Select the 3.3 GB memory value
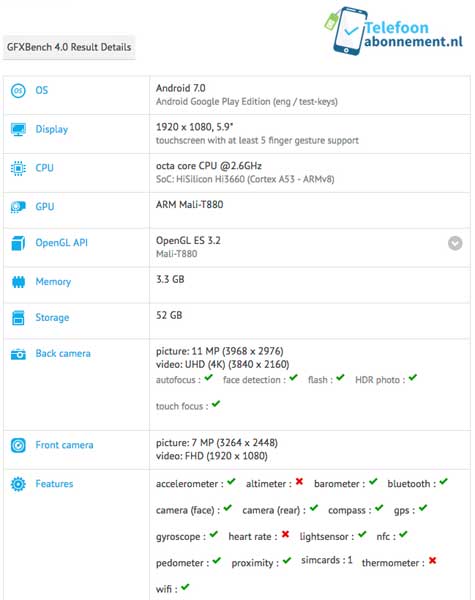Image resolution: width=475 pixels, height=600 pixels. tap(170, 279)
